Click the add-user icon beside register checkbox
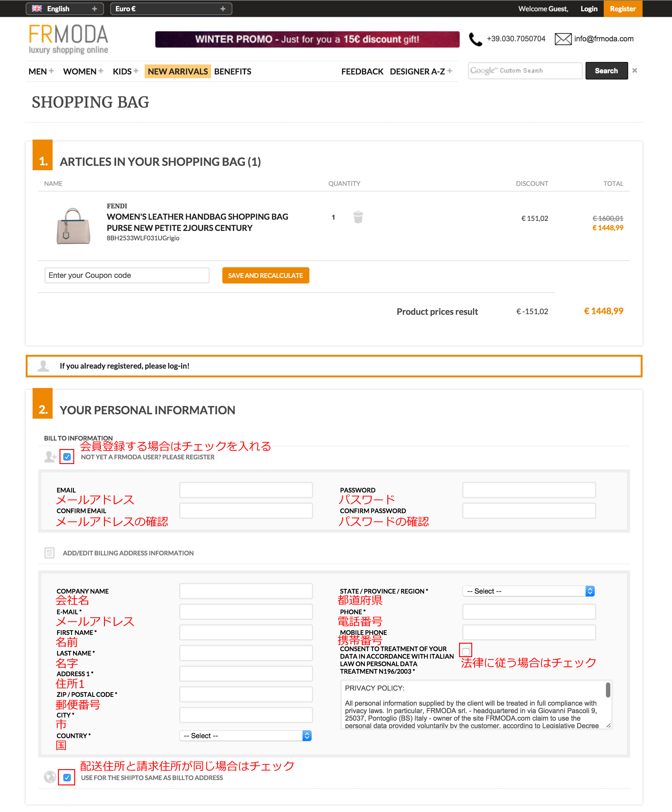The width and height of the screenshot is (672, 812). coord(51,457)
